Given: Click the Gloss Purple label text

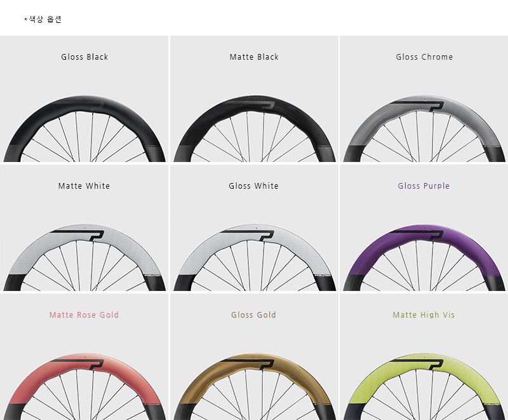Looking at the screenshot, I should [424, 186].
